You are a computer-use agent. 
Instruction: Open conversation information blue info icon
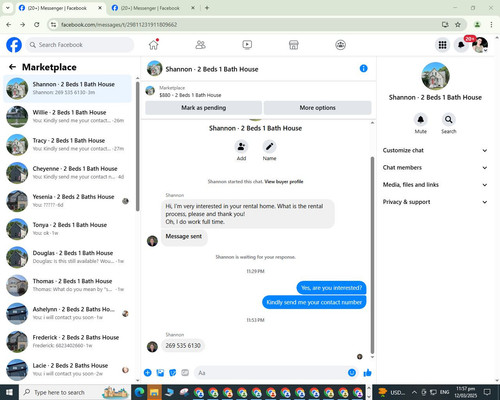tap(364, 68)
